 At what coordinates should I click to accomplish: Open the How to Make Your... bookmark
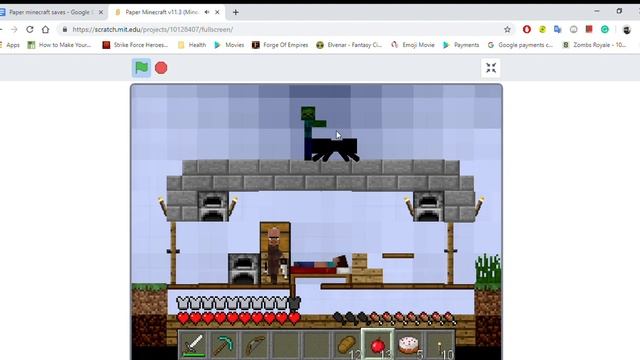pos(59,45)
